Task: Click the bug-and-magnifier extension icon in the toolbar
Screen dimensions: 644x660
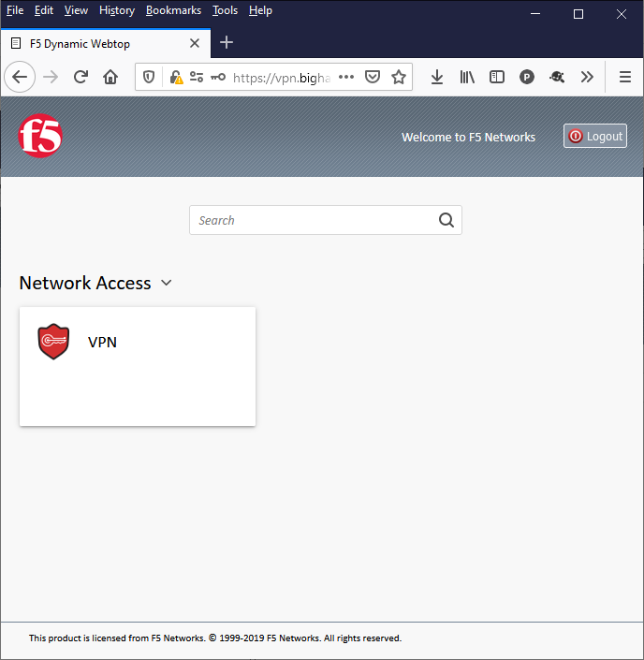Action: pos(557,77)
